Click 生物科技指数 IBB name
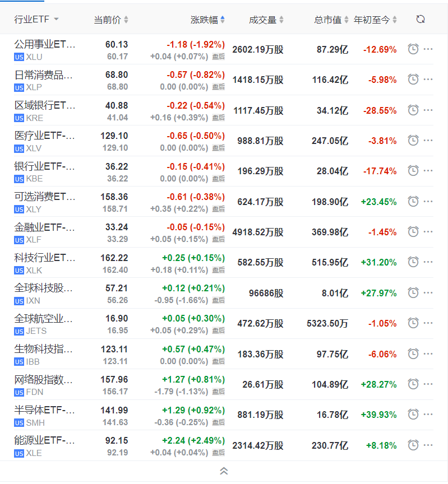The image size is (448, 484). pos(44,349)
